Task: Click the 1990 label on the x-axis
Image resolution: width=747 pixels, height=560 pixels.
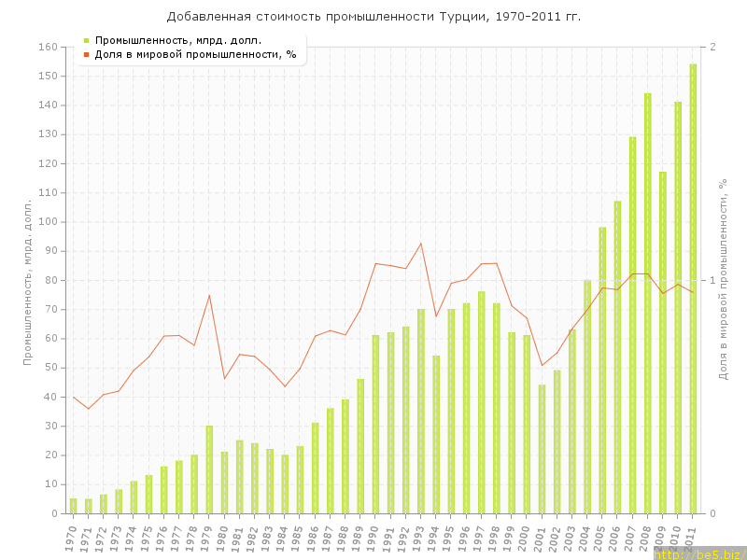Action: click(x=373, y=536)
